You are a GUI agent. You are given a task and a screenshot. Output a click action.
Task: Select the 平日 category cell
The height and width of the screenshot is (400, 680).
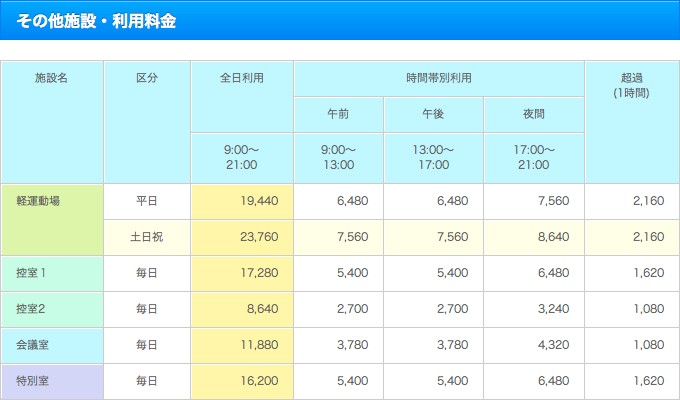[x=147, y=201]
